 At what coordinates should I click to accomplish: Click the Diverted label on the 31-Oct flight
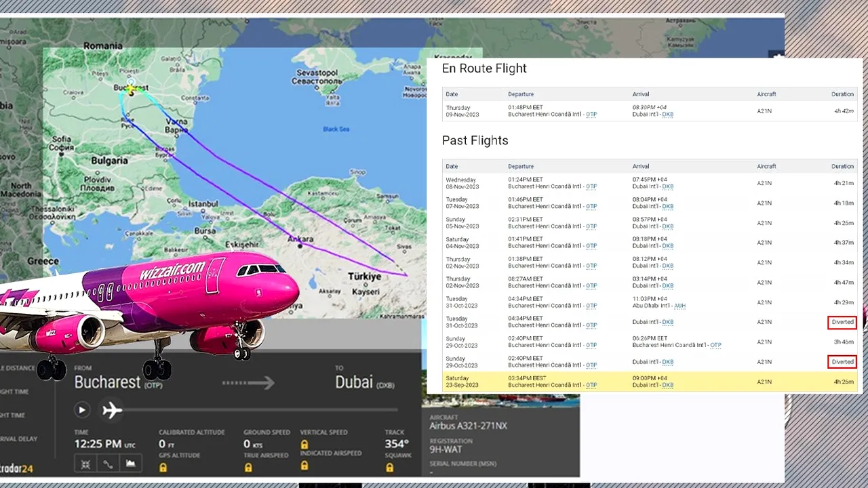click(x=841, y=322)
